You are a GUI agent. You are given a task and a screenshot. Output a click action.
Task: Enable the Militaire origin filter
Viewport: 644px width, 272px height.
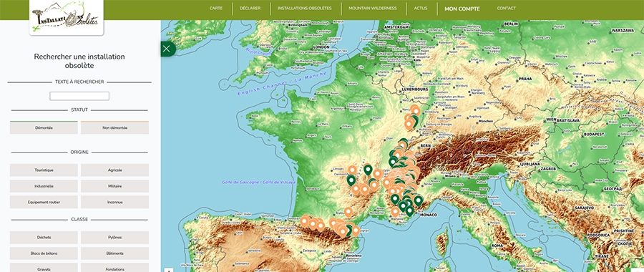tap(114, 186)
